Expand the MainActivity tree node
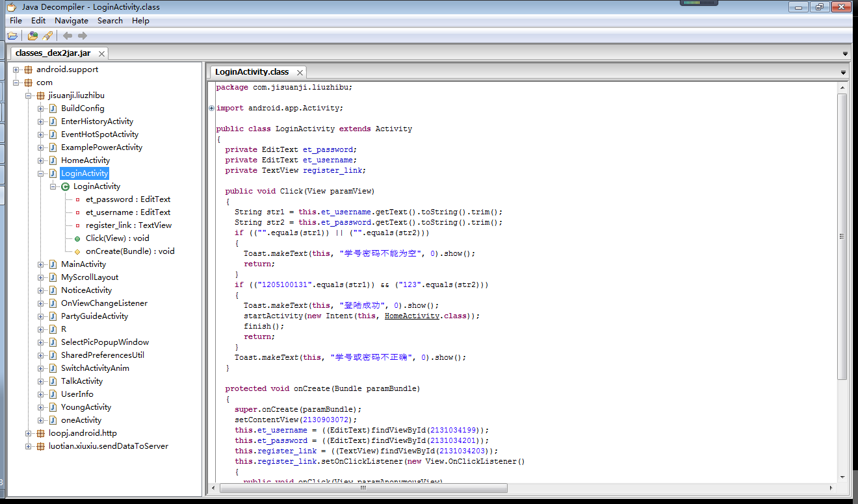 pyautogui.click(x=40, y=264)
